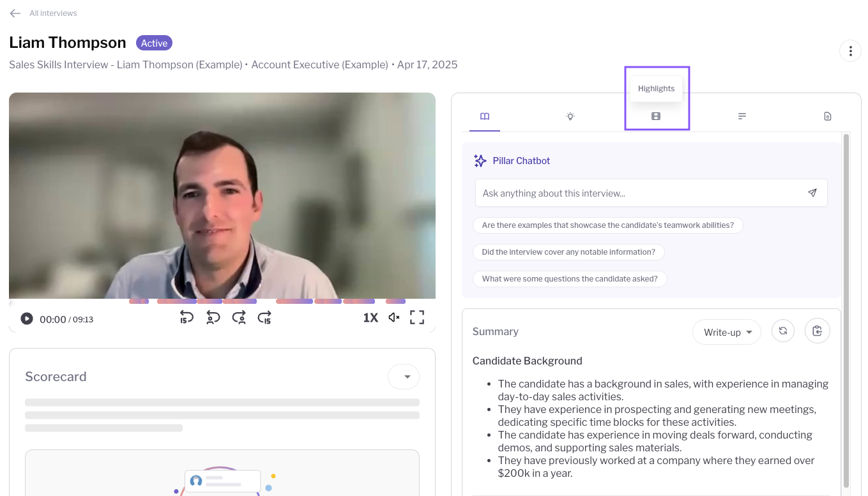Click the last highlight segment on timeline
868x496 pixels.
tap(395, 301)
